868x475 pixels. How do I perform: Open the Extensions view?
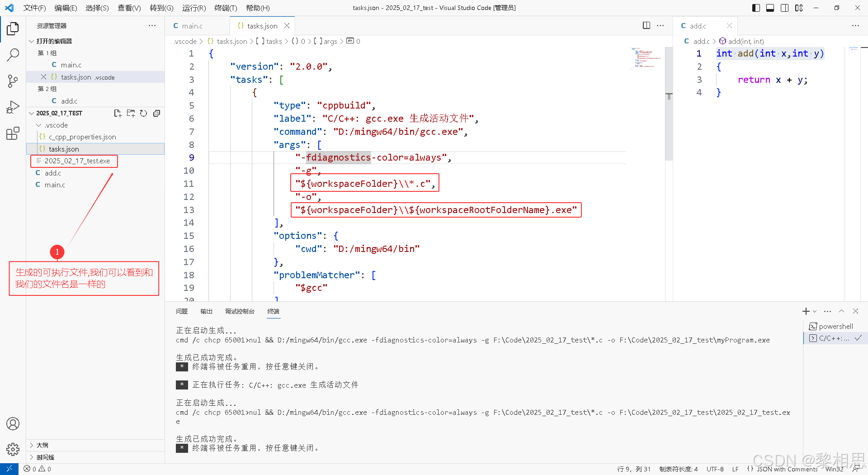pyautogui.click(x=13, y=133)
